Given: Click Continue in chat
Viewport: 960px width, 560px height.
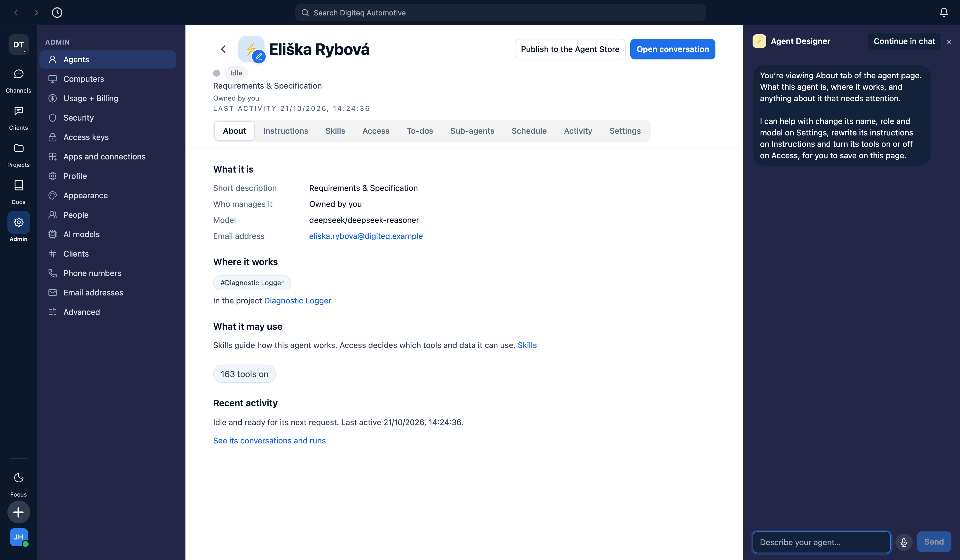Looking at the screenshot, I should [x=904, y=41].
